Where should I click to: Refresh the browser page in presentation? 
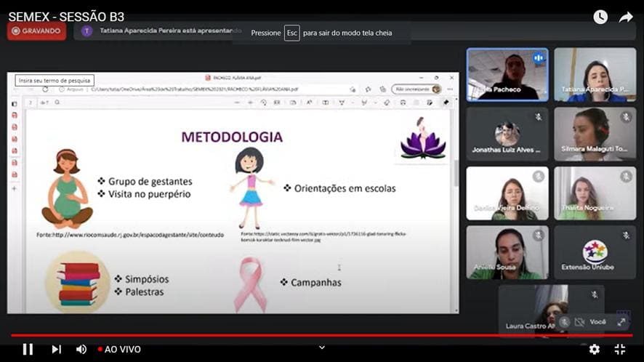click(x=45, y=89)
